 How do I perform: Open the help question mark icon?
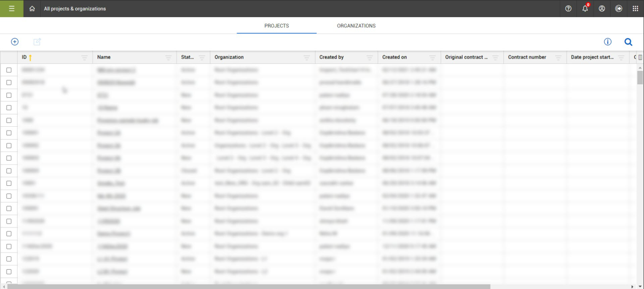pos(568,9)
